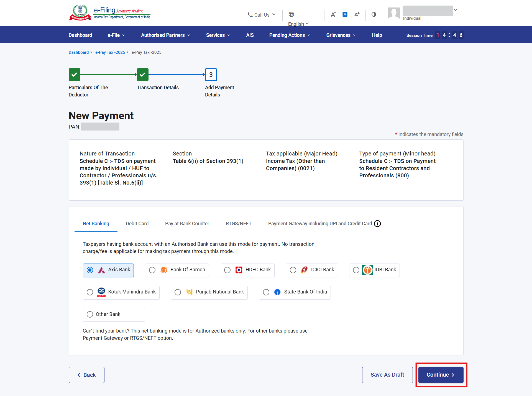532x396 pixels.
Task: Choose State Bank Of India radio option
Action: coord(266,292)
